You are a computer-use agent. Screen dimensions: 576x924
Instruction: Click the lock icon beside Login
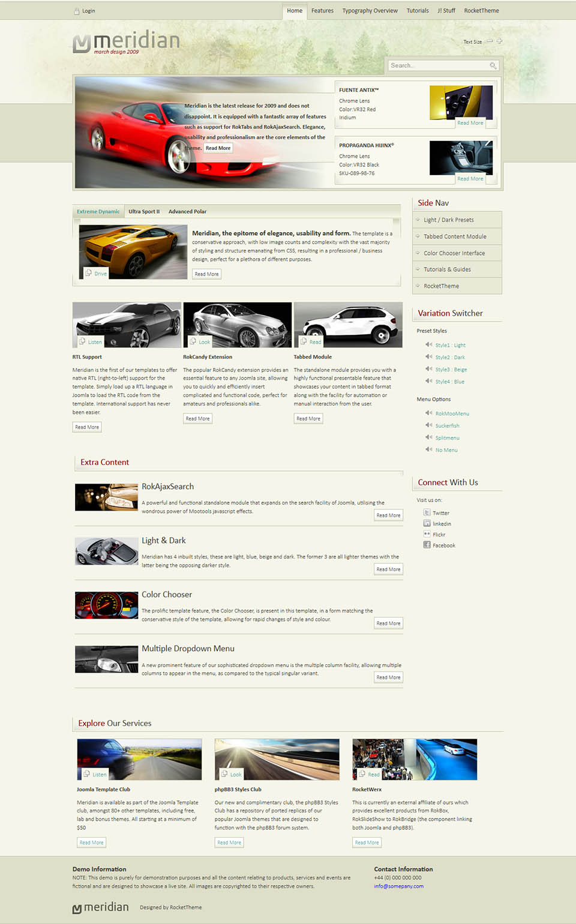coord(76,11)
